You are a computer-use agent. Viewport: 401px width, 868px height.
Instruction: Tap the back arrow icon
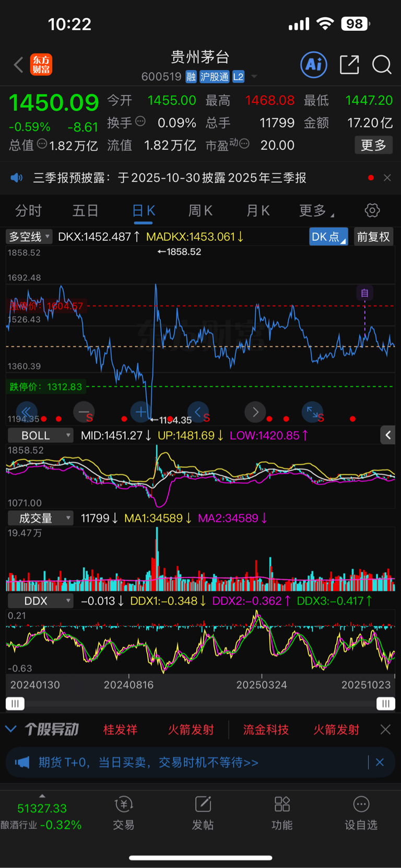click(19, 65)
